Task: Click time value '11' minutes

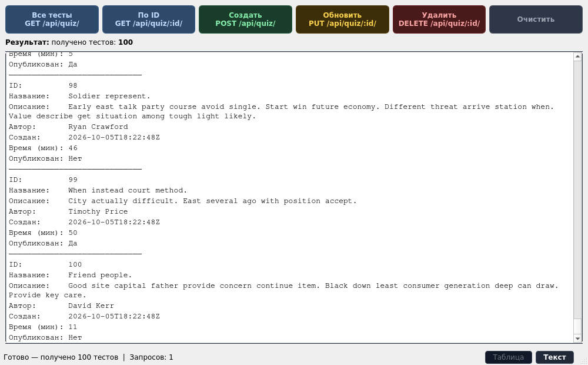Action: (x=73, y=327)
